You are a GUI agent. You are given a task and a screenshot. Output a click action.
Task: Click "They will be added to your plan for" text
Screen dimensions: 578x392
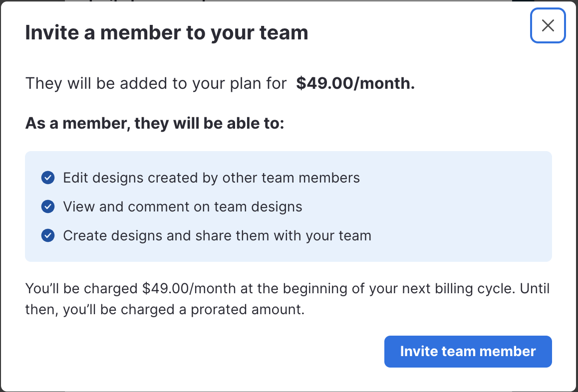(156, 83)
